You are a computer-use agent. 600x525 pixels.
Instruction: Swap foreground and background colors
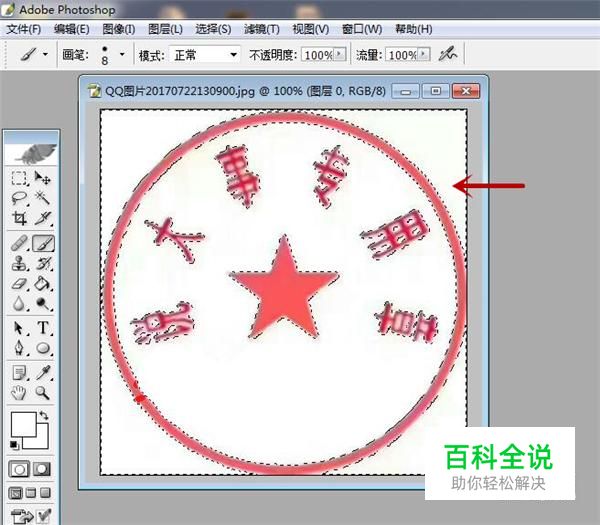point(44,416)
